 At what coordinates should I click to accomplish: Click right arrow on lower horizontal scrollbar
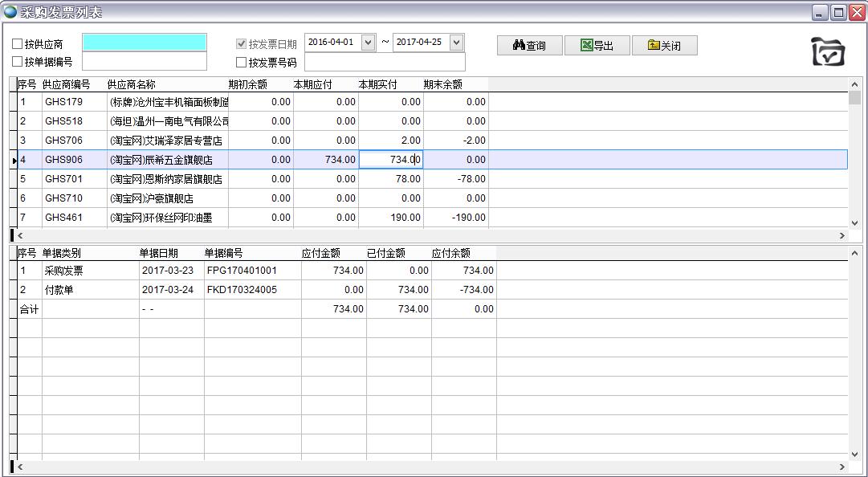(842, 467)
